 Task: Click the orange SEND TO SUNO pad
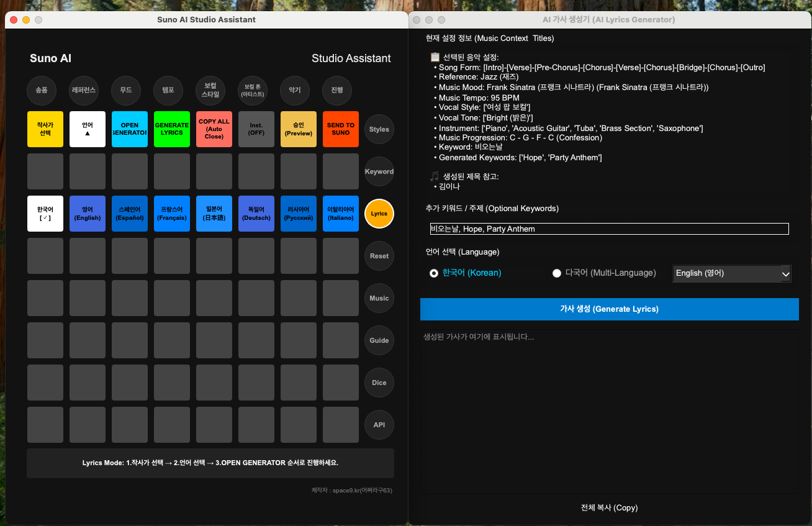[x=341, y=129]
